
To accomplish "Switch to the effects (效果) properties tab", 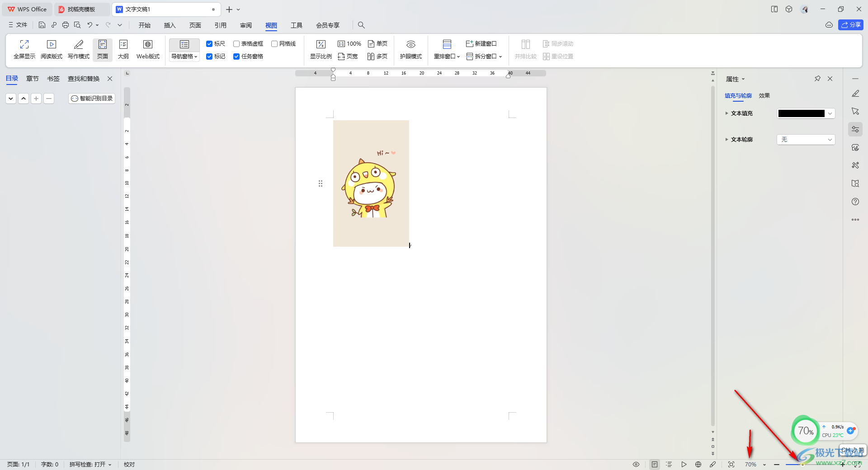I will pyautogui.click(x=764, y=96).
